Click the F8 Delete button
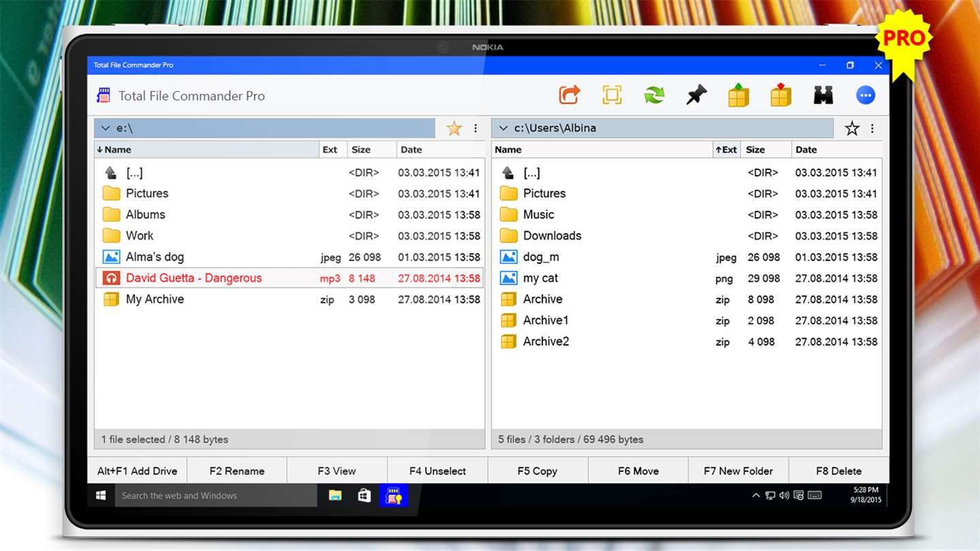980x551 pixels. tap(839, 471)
